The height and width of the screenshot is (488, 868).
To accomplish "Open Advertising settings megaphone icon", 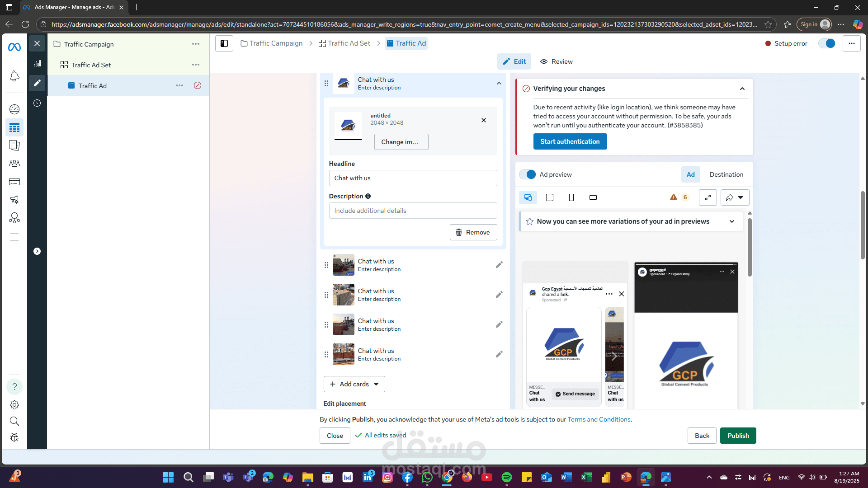I will [x=14, y=200].
